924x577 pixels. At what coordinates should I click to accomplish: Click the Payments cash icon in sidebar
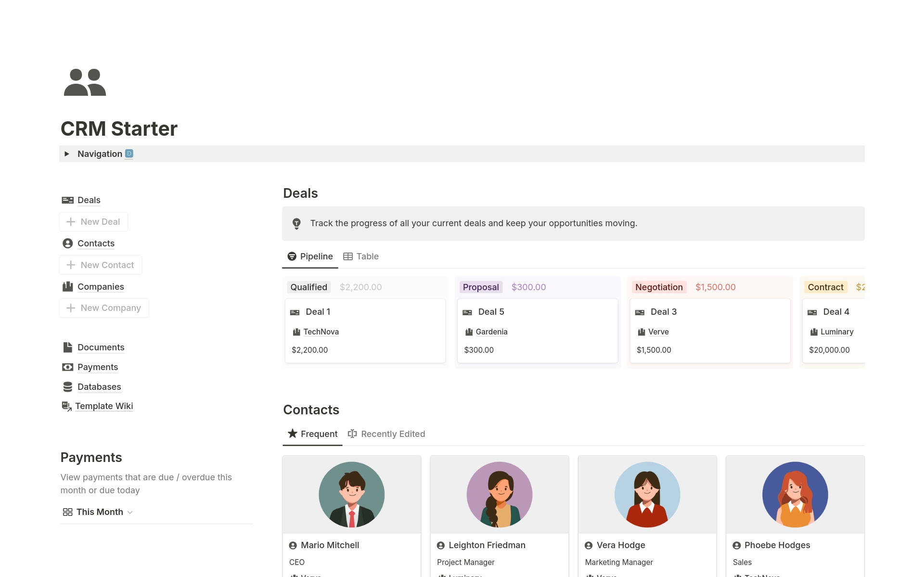pos(68,367)
